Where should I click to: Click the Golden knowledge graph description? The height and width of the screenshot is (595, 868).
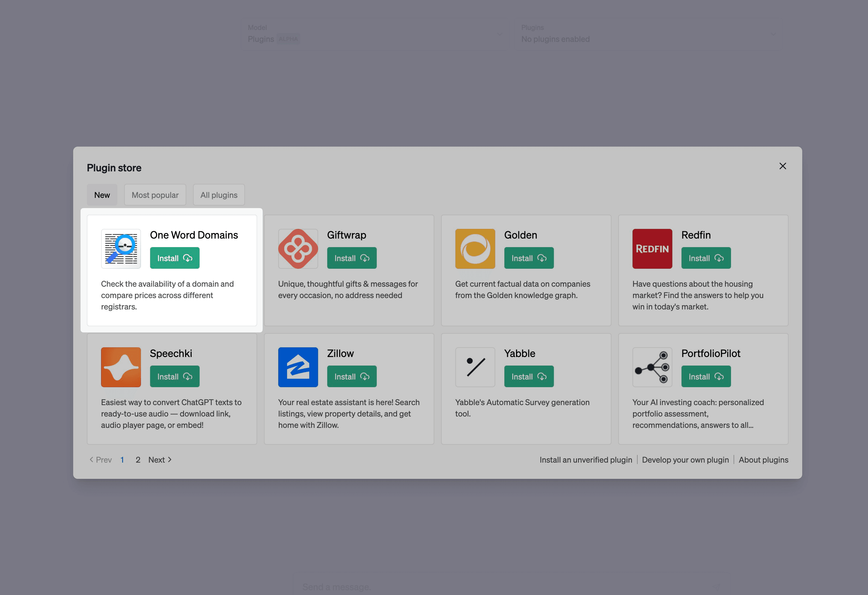click(x=523, y=290)
